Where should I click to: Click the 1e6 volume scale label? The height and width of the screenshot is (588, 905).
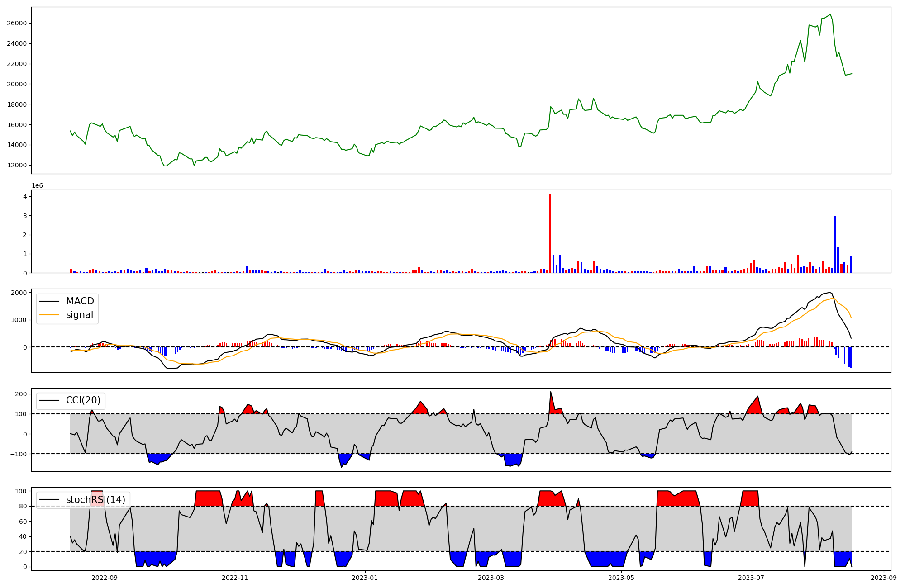(x=37, y=185)
